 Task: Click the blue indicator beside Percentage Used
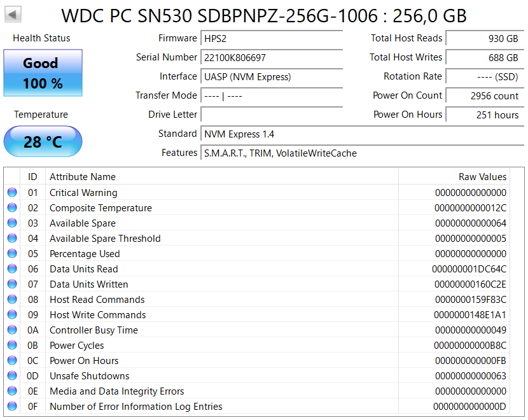coord(12,253)
